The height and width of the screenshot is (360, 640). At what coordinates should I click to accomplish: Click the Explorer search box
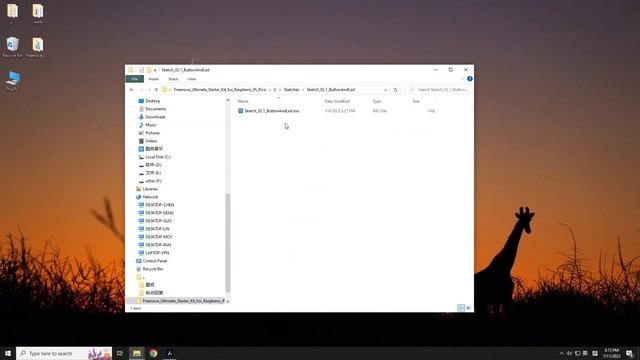(437, 89)
